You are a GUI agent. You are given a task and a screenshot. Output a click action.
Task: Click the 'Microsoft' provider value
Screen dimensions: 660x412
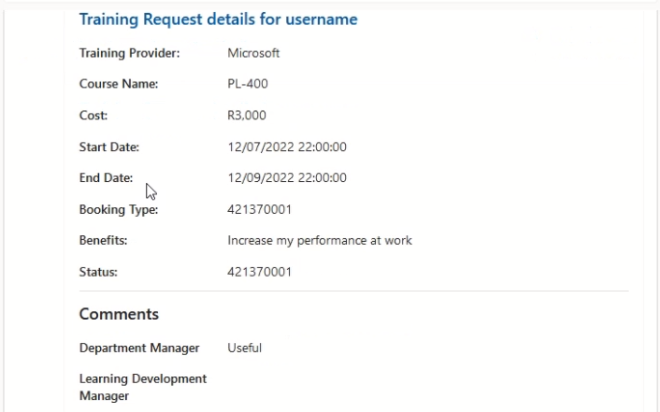253,53
